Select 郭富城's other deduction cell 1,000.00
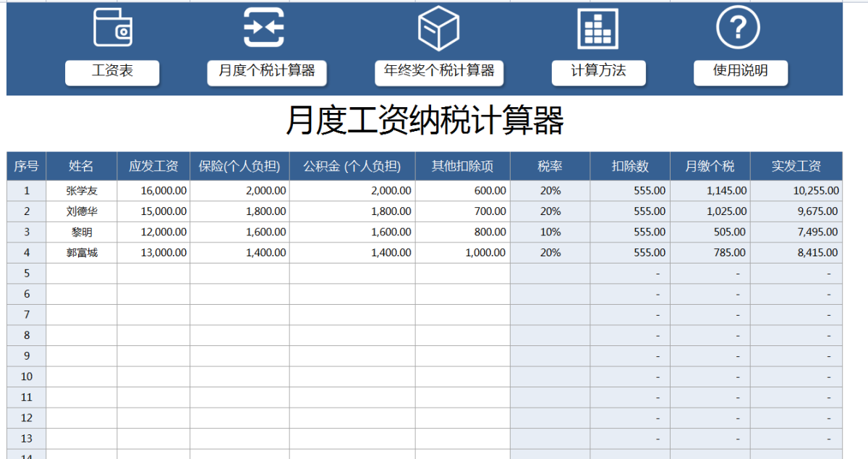 (463, 253)
